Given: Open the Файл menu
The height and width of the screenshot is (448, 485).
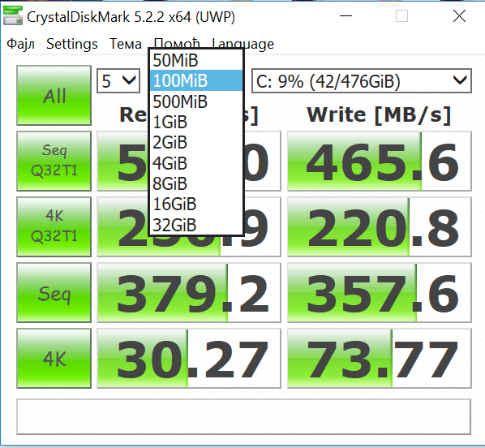Looking at the screenshot, I should [x=20, y=44].
